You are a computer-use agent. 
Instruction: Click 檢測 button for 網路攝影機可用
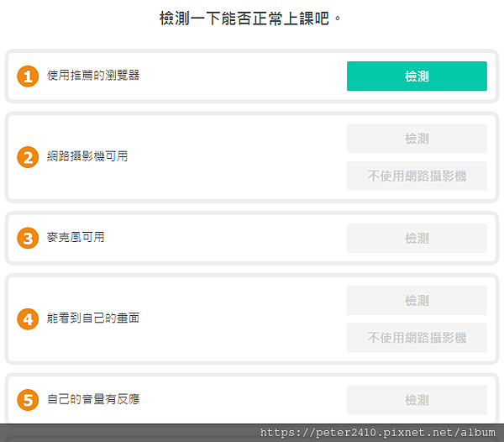coord(417,139)
